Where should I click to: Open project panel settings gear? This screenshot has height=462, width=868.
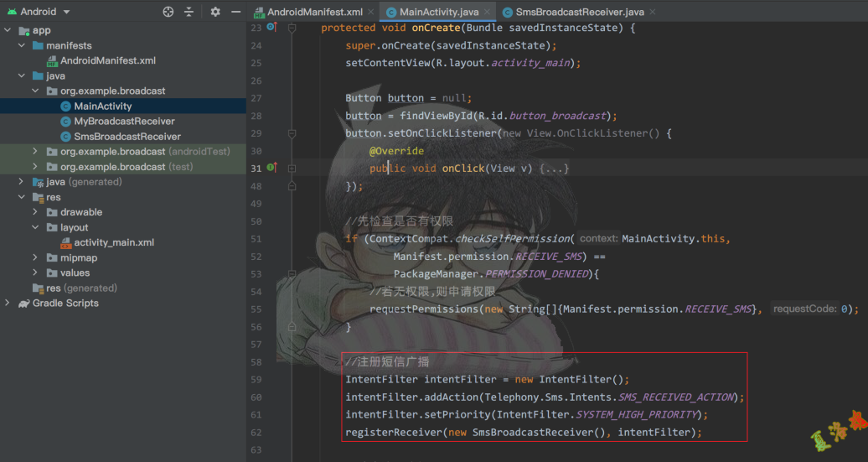tap(215, 12)
